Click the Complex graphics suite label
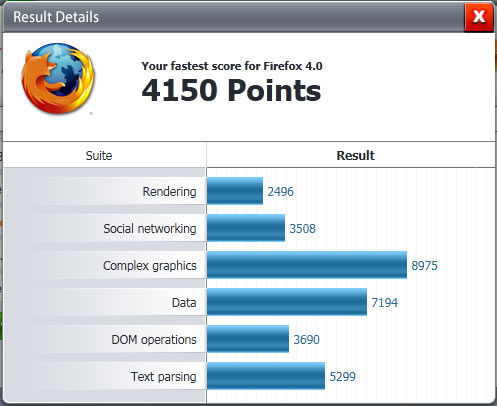Image resolution: width=497 pixels, height=406 pixels. coord(150,266)
